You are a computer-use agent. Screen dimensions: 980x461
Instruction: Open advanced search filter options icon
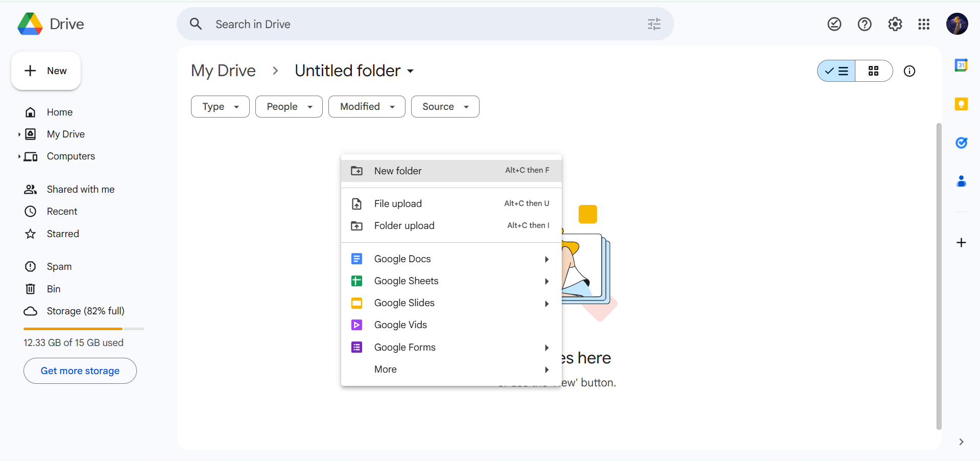tap(654, 24)
